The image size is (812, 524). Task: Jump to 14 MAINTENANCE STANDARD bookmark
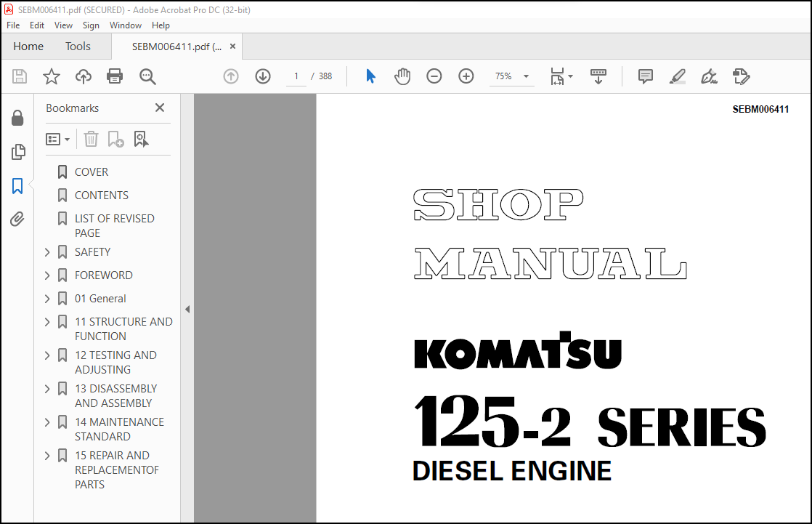(119, 429)
